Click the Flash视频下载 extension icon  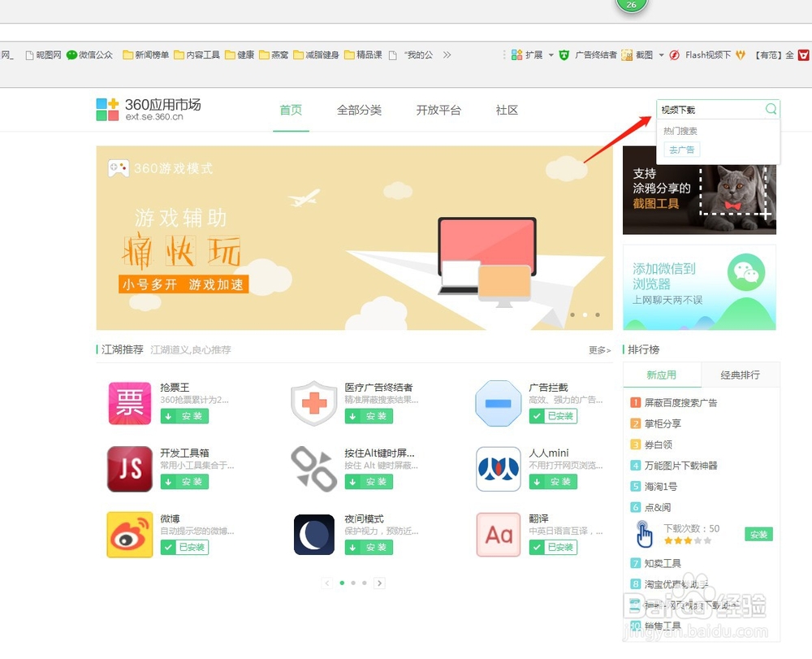pos(674,55)
